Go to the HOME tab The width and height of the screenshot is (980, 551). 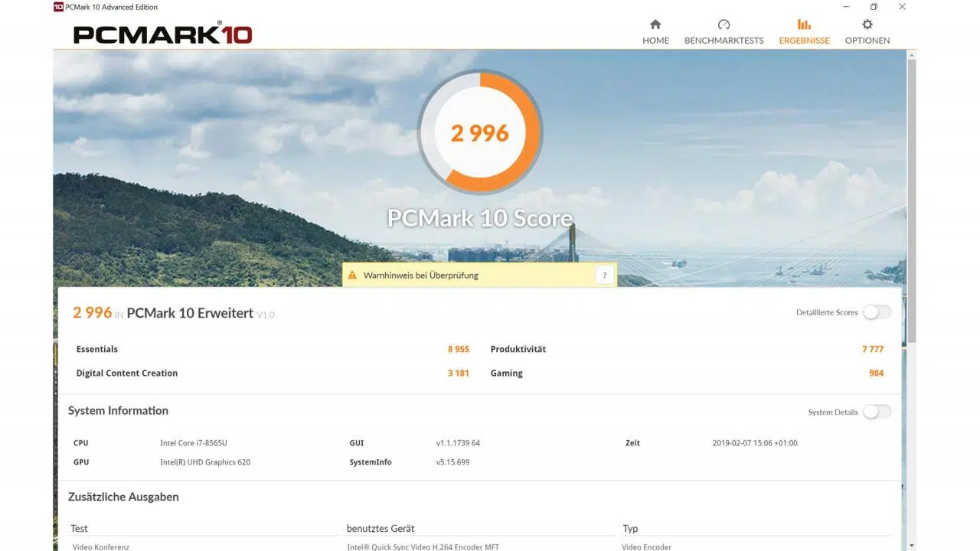click(655, 32)
